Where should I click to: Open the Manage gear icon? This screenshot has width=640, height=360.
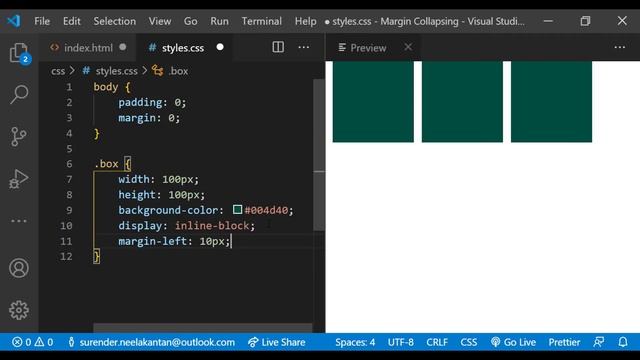pos(19,310)
